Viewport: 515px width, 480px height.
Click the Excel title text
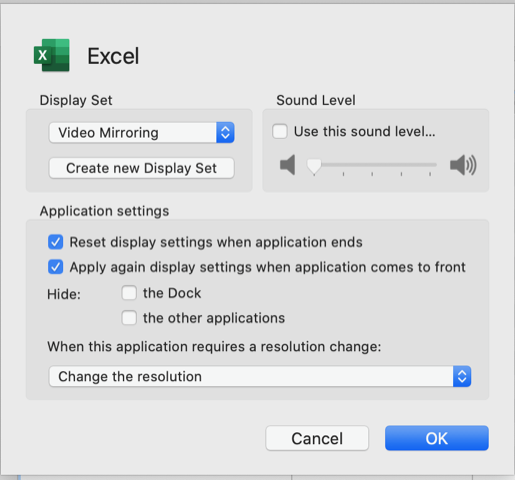coord(113,56)
